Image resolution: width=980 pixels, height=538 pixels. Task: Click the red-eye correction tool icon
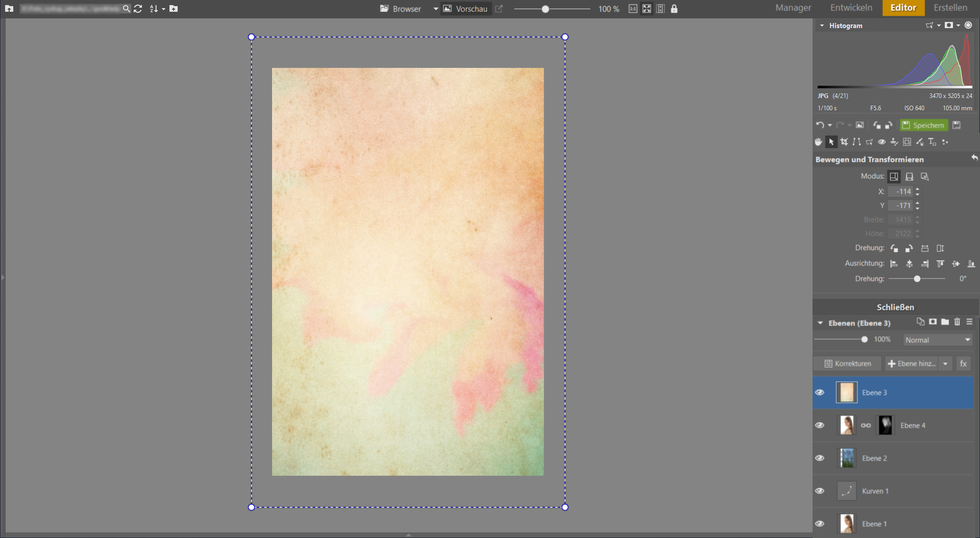tap(881, 142)
